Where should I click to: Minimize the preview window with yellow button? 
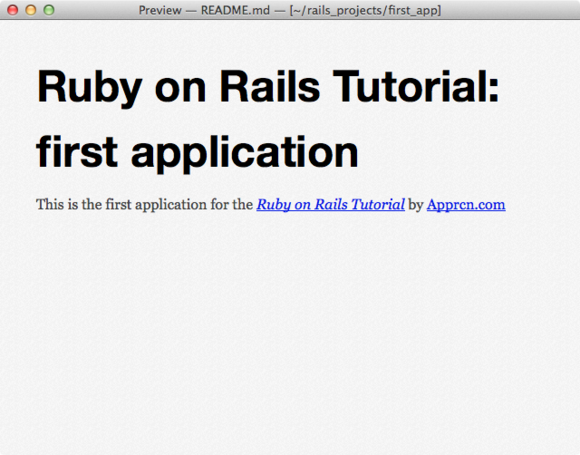pyautogui.click(x=31, y=10)
